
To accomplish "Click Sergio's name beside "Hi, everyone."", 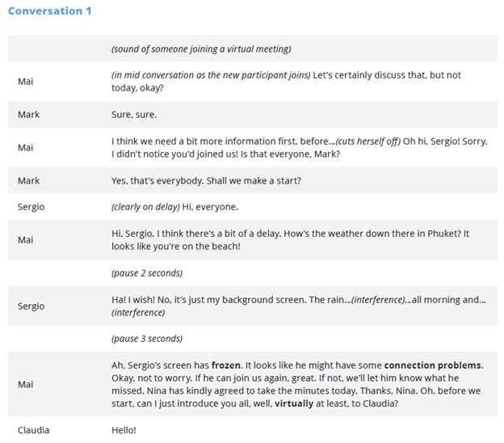I will (x=31, y=207).
